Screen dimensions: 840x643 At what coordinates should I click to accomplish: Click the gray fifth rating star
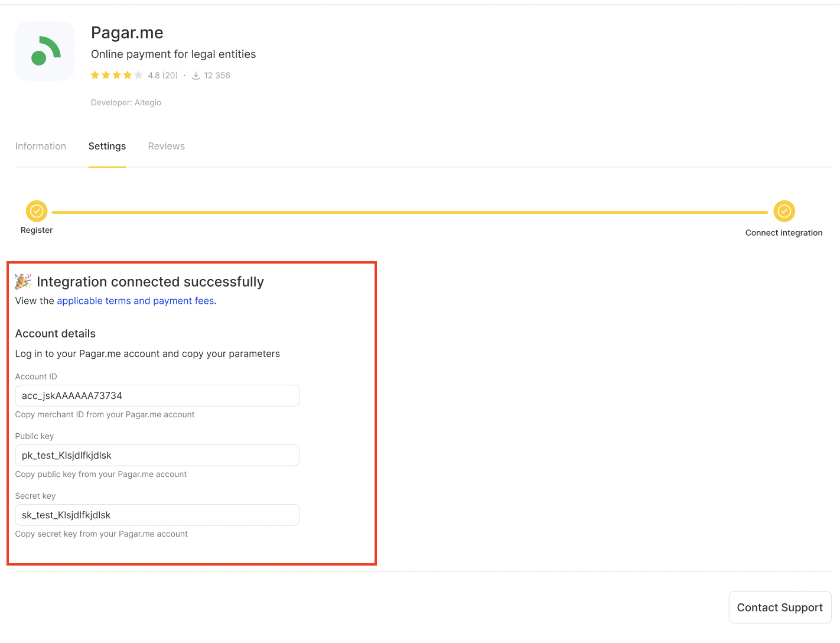[x=138, y=75]
